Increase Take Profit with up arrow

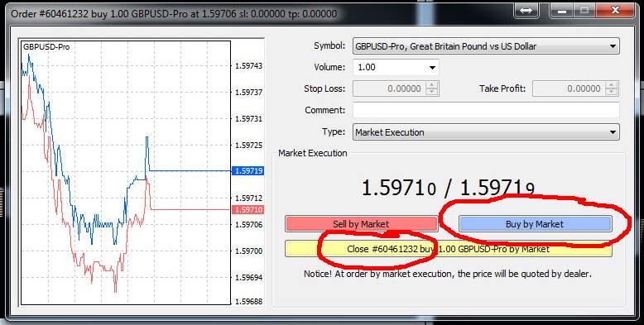pos(611,85)
